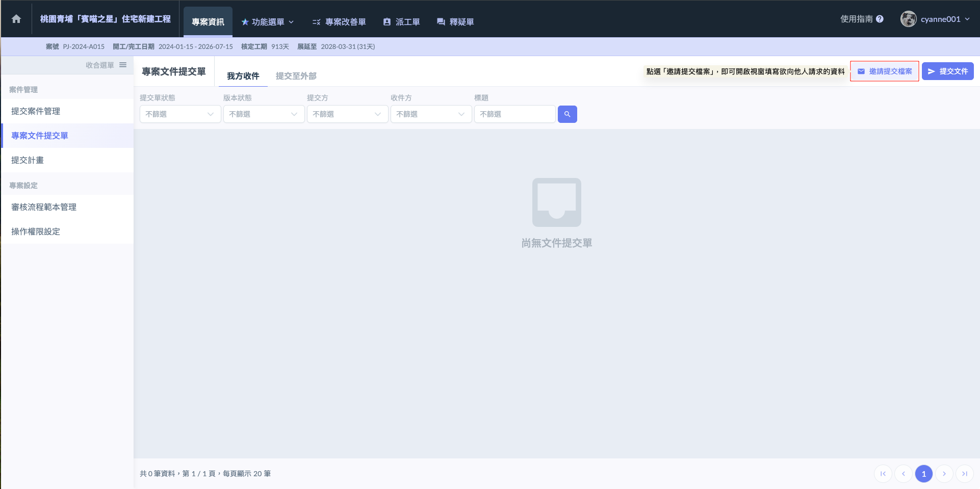
Task: Click the 913天 approved duration value
Action: [280, 46]
